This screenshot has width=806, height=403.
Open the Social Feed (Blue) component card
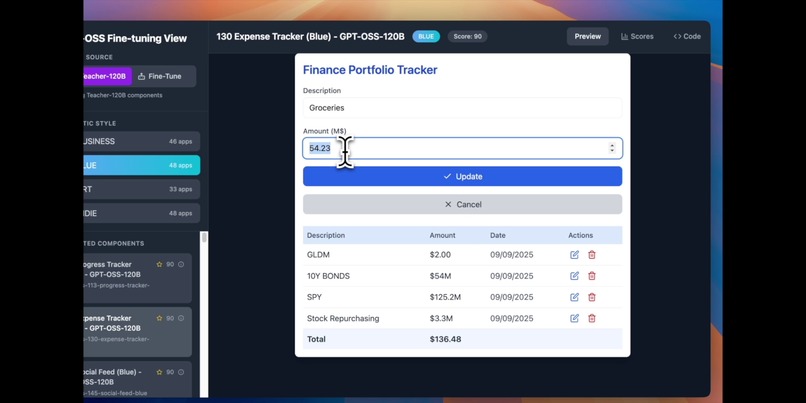pos(137,380)
